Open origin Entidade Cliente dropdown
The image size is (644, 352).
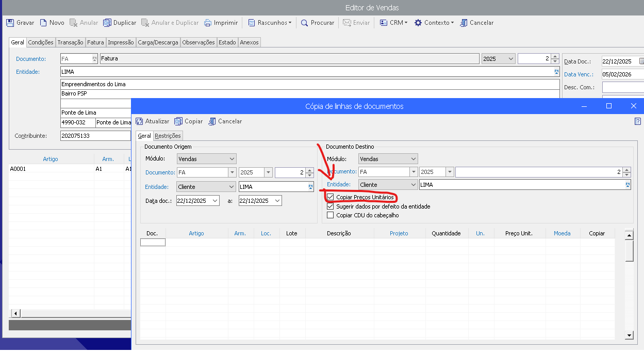230,187
